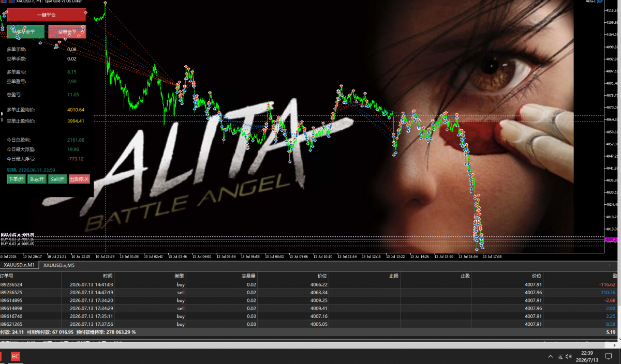Click the open price 4066.22 cell
The width and height of the screenshot is (621, 364).
[319, 284]
